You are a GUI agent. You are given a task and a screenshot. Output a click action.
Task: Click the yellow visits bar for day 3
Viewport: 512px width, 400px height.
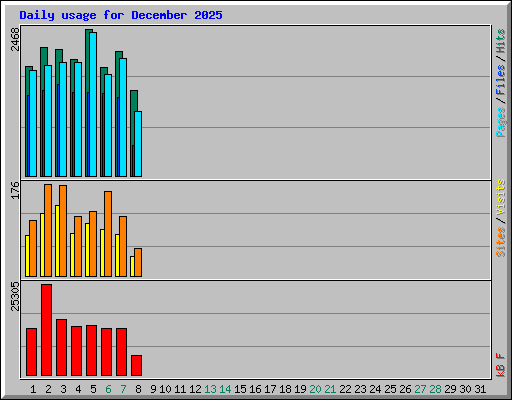pos(57,241)
